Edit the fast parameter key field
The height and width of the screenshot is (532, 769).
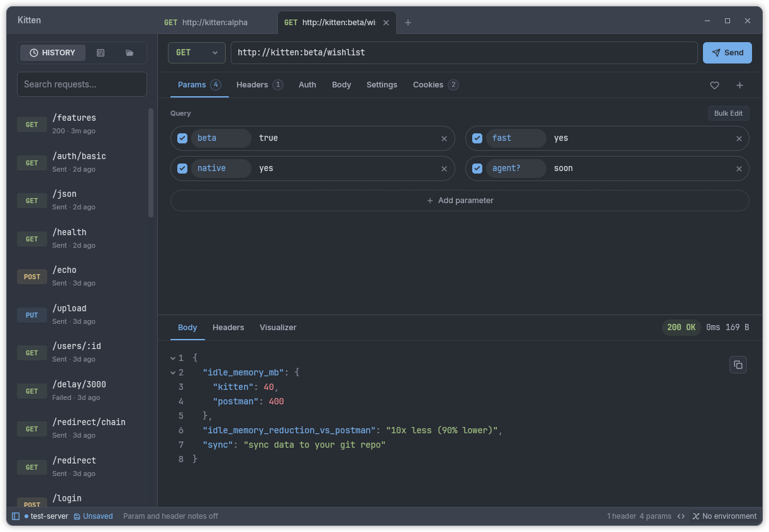(516, 138)
